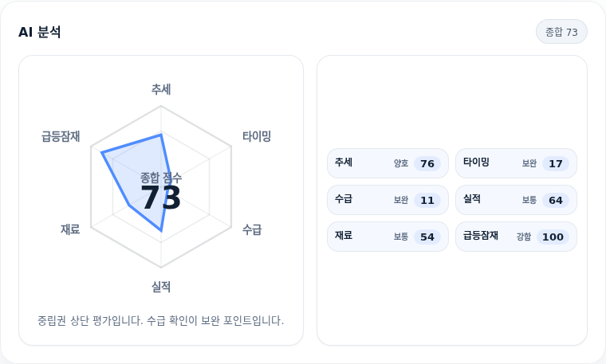Click the 급등잠재 score card

coord(516,237)
